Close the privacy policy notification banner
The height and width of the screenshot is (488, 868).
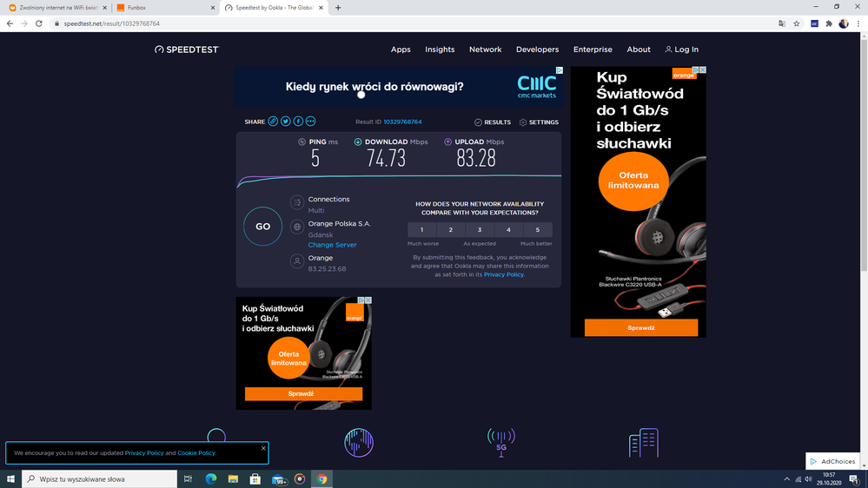tap(263, 448)
